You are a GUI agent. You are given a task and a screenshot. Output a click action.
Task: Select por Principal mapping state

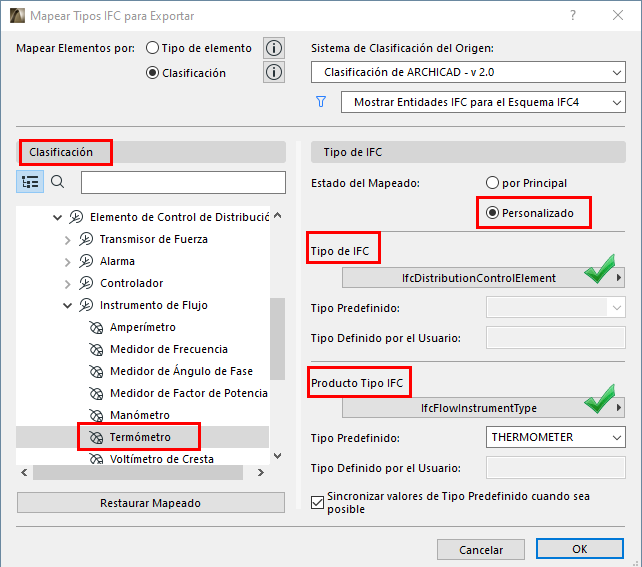492,183
